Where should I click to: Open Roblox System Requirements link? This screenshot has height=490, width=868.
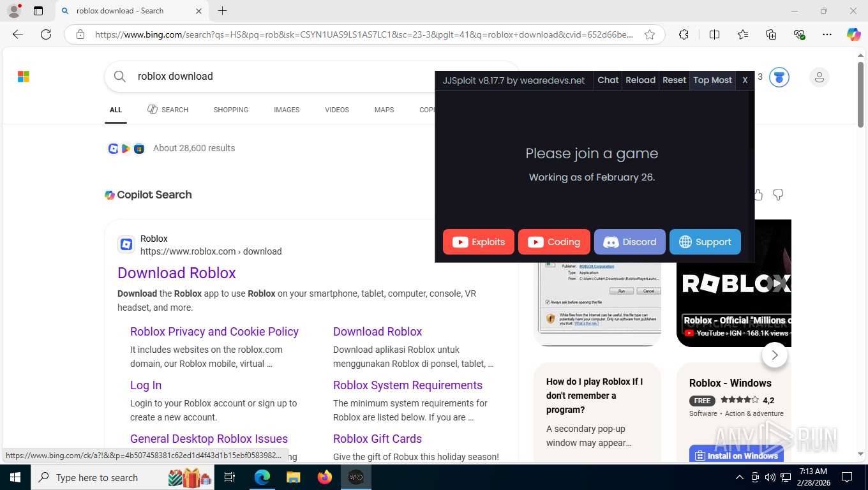pos(408,385)
